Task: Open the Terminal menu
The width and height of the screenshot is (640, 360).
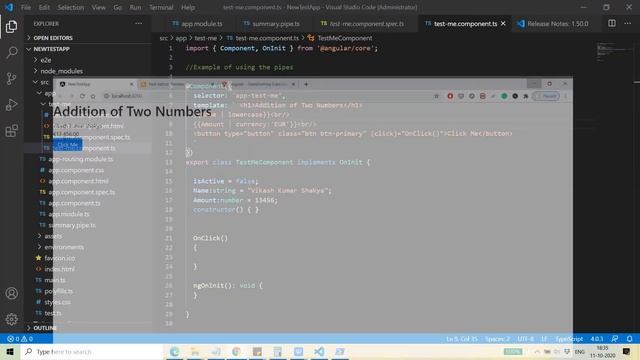Action: tap(161, 7)
